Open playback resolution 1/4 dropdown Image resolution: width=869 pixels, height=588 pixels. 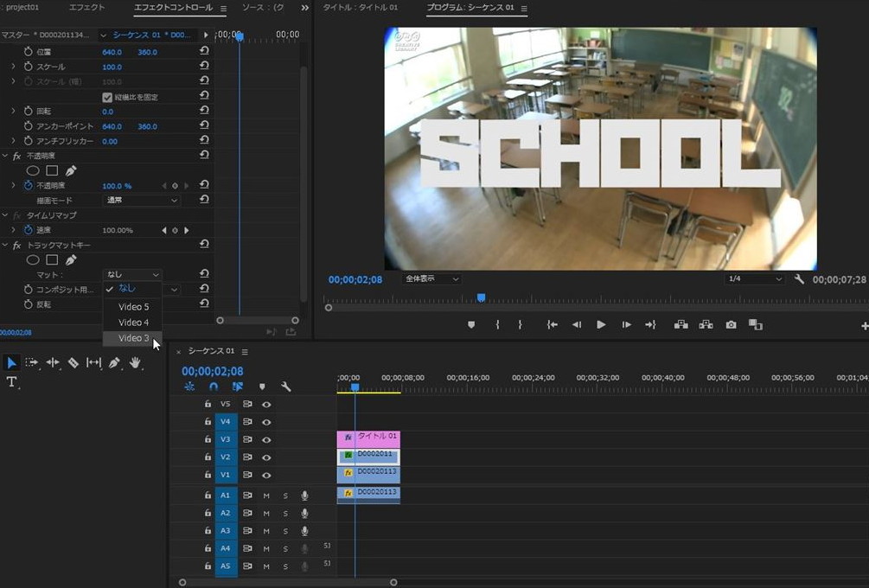(x=754, y=279)
